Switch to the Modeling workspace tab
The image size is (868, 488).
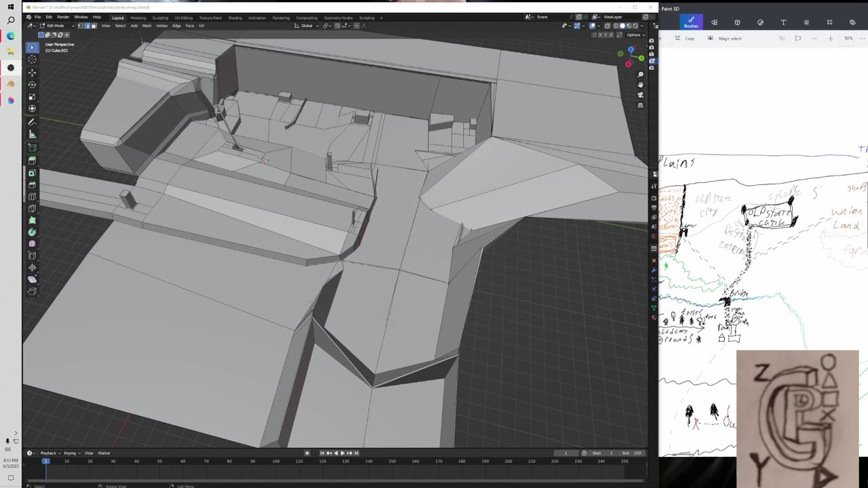pyautogui.click(x=138, y=18)
